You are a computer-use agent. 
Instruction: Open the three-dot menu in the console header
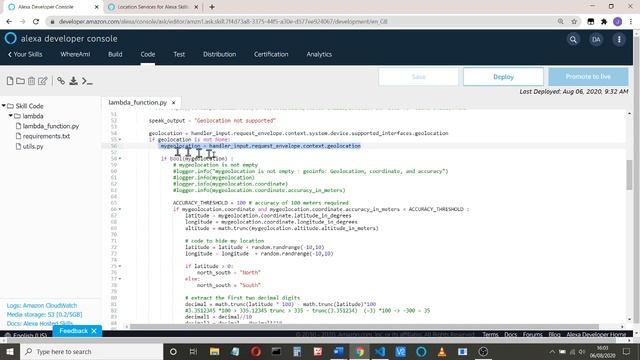[x=619, y=40]
